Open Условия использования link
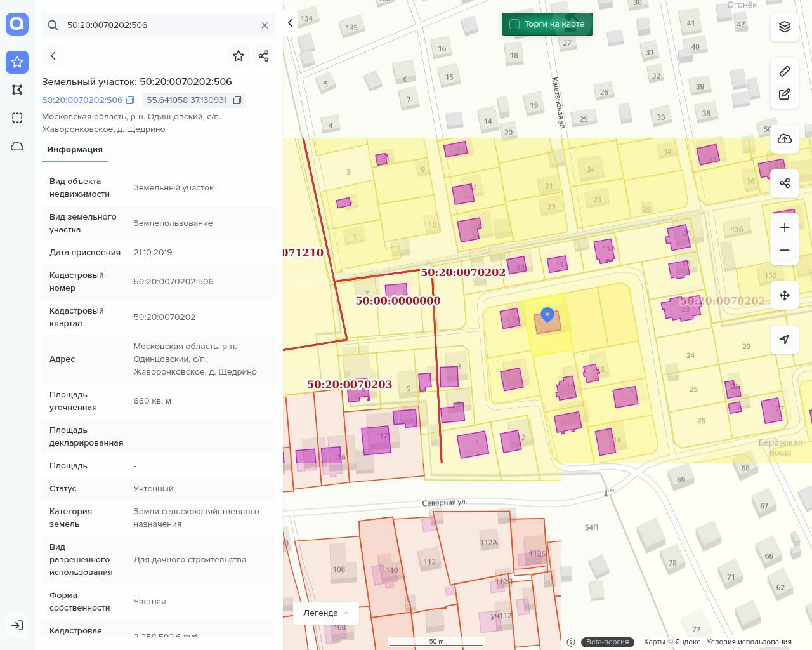The height and width of the screenshot is (650, 812). click(x=749, y=642)
